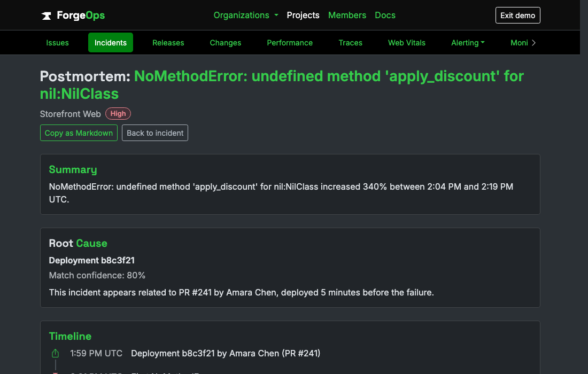Open the Web Vitals tab
Image resolution: width=588 pixels, height=374 pixels.
pos(406,43)
